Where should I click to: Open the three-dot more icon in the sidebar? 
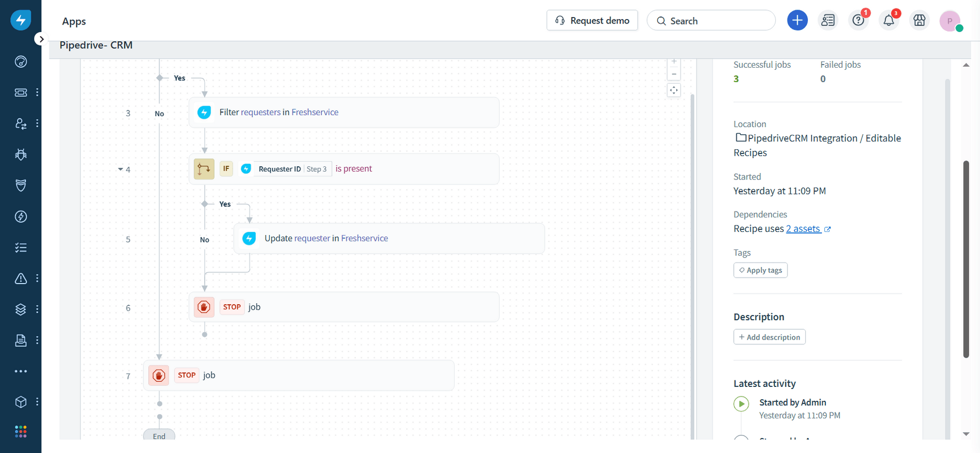[x=21, y=371]
